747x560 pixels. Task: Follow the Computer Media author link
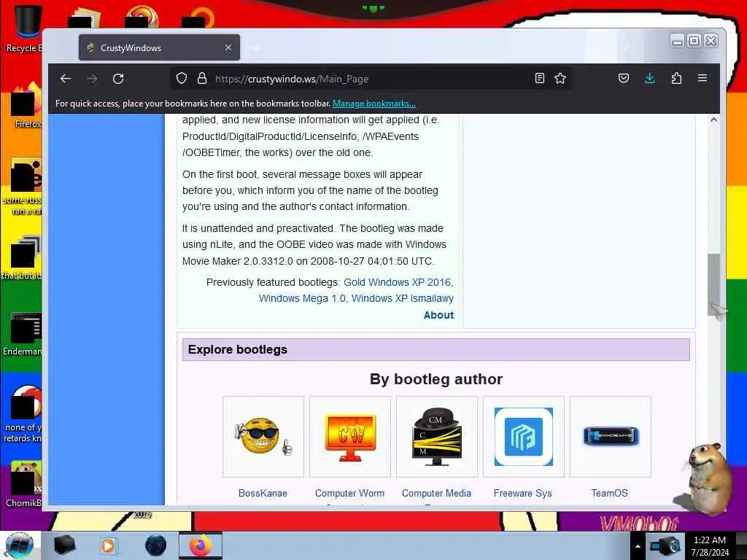click(436, 494)
